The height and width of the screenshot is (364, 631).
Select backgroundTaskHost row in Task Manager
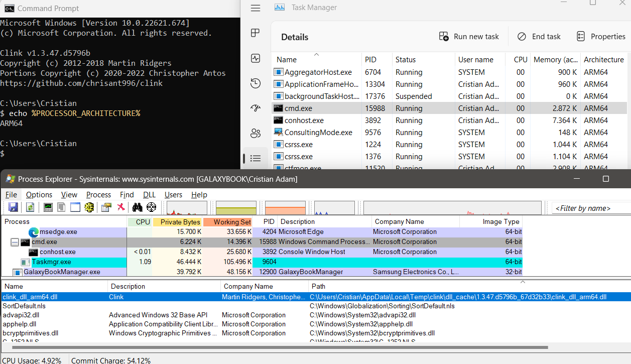tap(449, 96)
